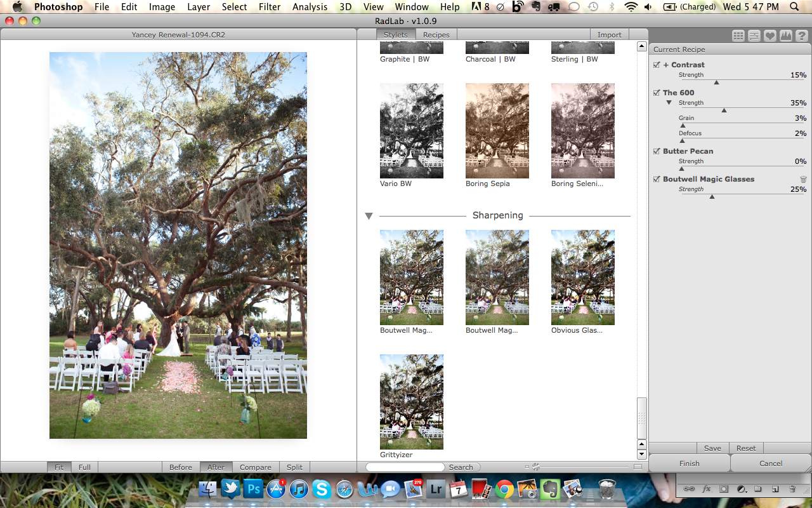Click the Import button
Viewport: 812px width, 508px height.
[610, 35]
